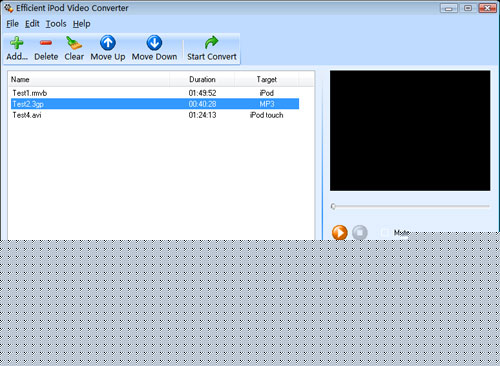Click the Target column header
This screenshot has width=500, height=366.
pyautogui.click(x=267, y=79)
